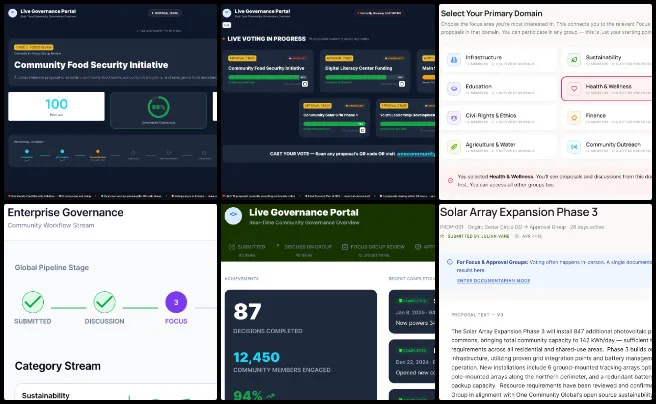Select the Education domain icon
656x404 pixels.
coord(454,89)
